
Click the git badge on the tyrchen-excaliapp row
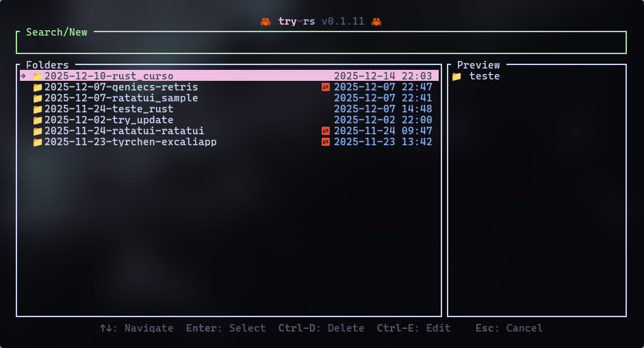[326, 142]
